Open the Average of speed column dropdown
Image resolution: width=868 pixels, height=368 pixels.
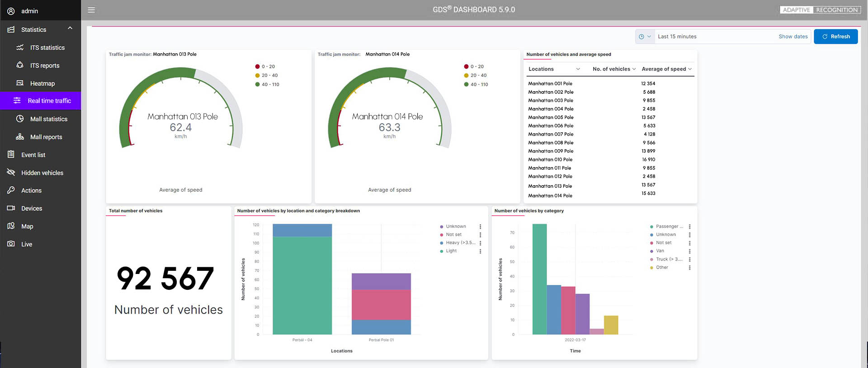(690, 69)
